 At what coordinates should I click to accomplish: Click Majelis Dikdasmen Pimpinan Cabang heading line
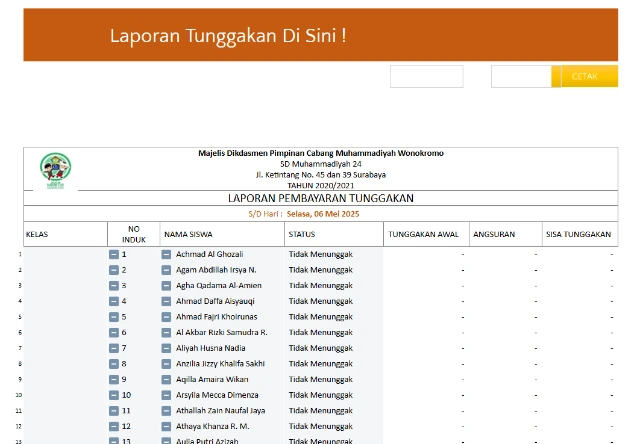tap(321, 153)
